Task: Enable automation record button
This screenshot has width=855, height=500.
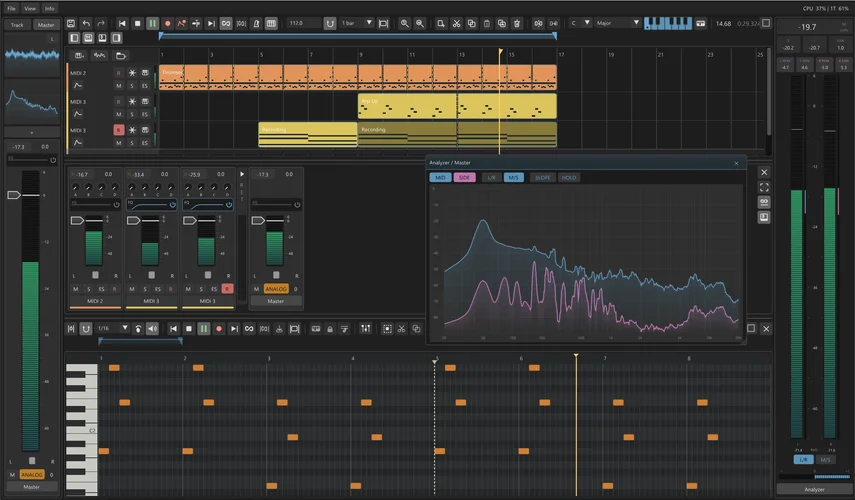Action: point(182,23)
